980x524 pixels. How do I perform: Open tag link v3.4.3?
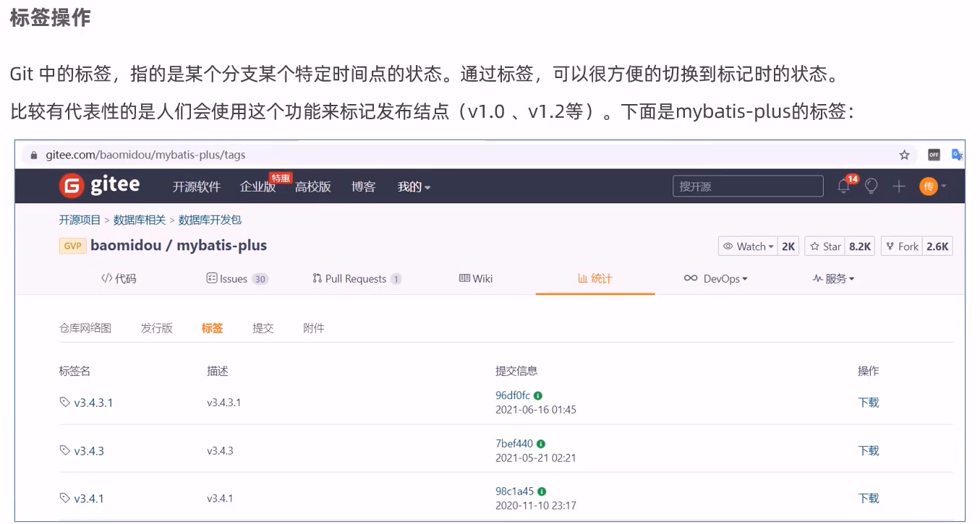pos(89,450)
